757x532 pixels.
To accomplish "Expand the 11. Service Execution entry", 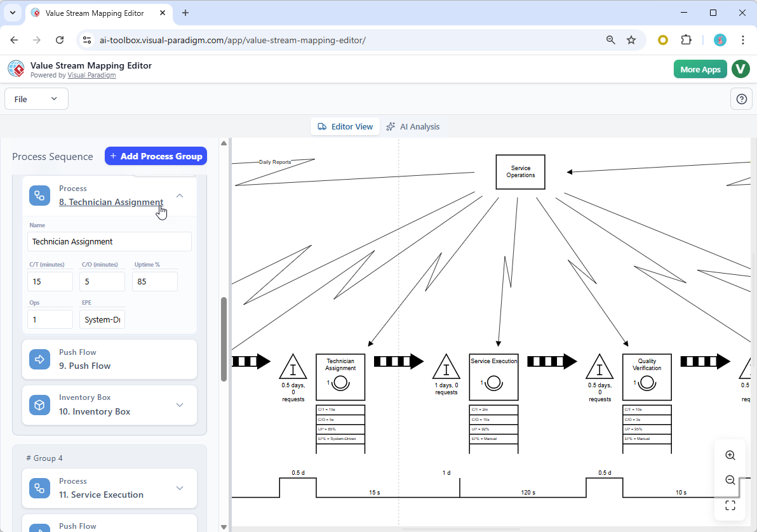I will 179,488.
